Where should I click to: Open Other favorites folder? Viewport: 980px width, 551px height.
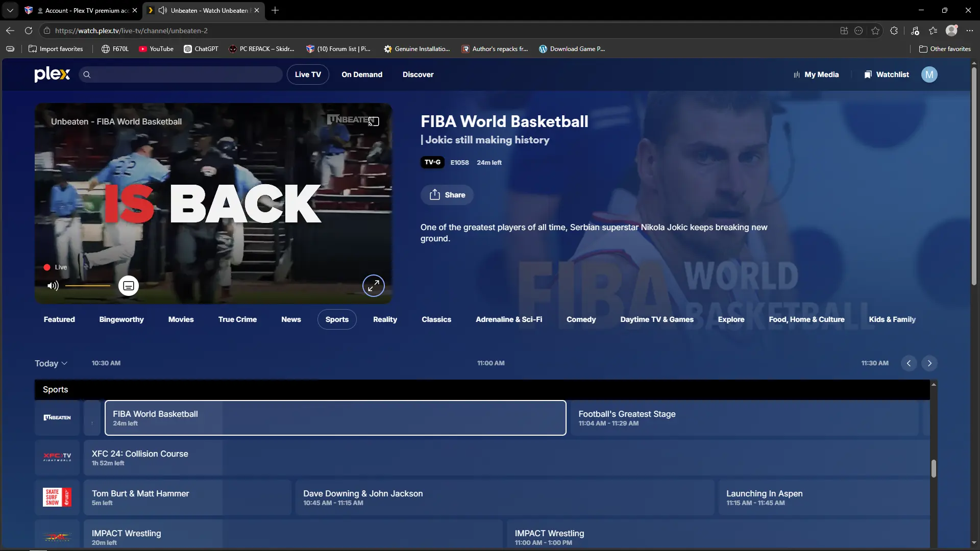945,49
